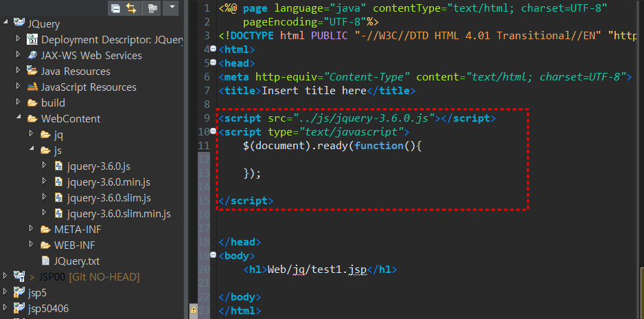Click the jsp5 project icon
This screenshot has width=644, height=319.
pos(19,292)
